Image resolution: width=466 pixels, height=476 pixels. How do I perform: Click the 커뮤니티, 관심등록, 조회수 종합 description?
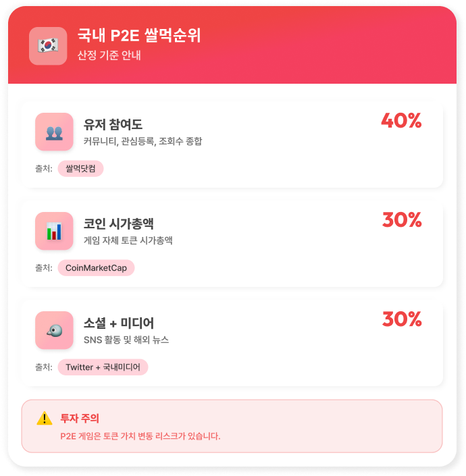[143, 142]
